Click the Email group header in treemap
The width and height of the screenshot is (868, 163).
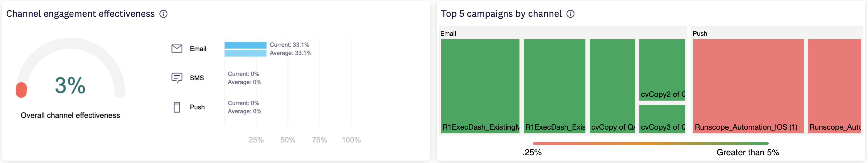tap(448, 34)
